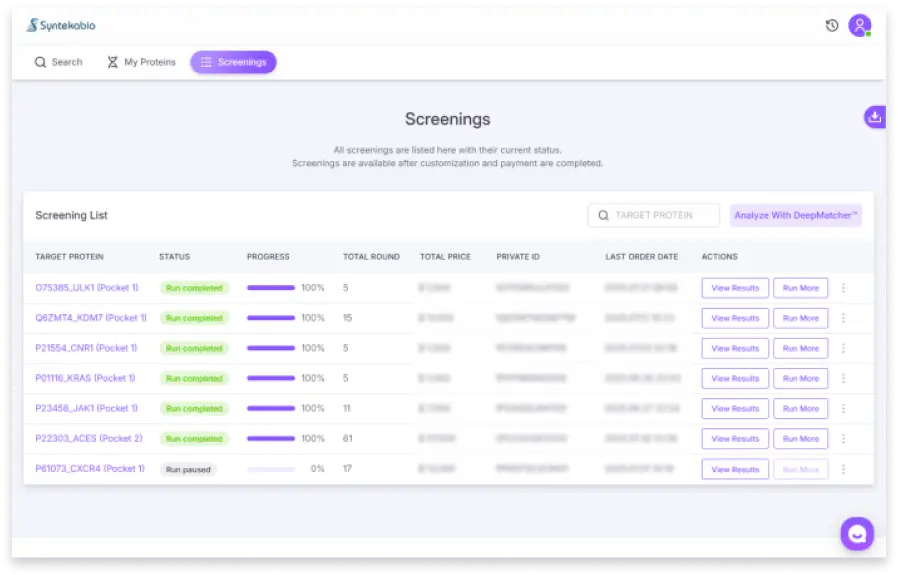Open the Search tab
This screenshot has width=898, height=575.
pyautogui.click(x=58, y=62)
